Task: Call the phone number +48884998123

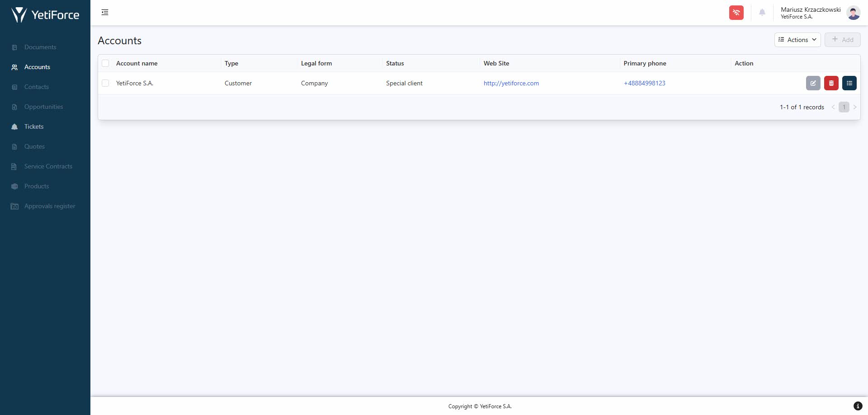Action: 644,83
